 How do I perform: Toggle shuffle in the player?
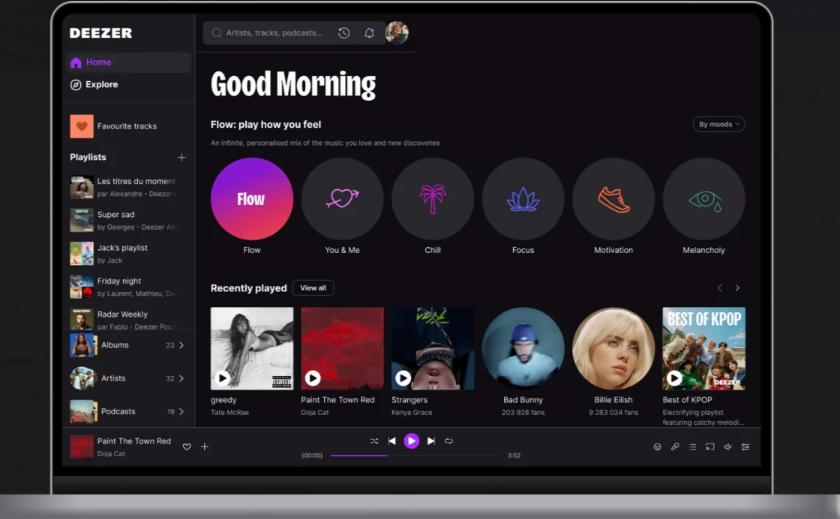click(374, 441)
